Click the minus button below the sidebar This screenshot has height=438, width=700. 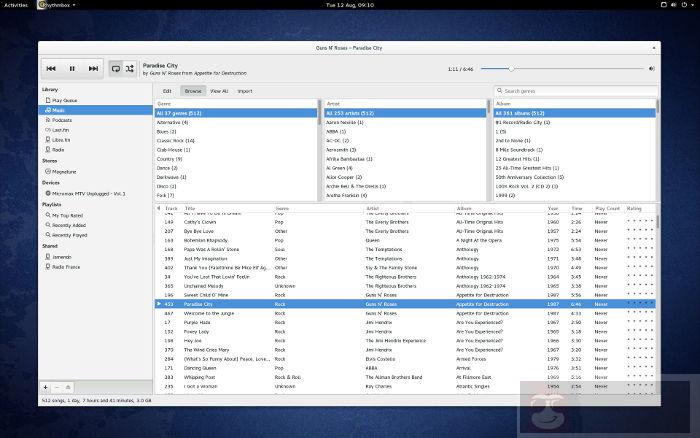click(x=57, y=388)
